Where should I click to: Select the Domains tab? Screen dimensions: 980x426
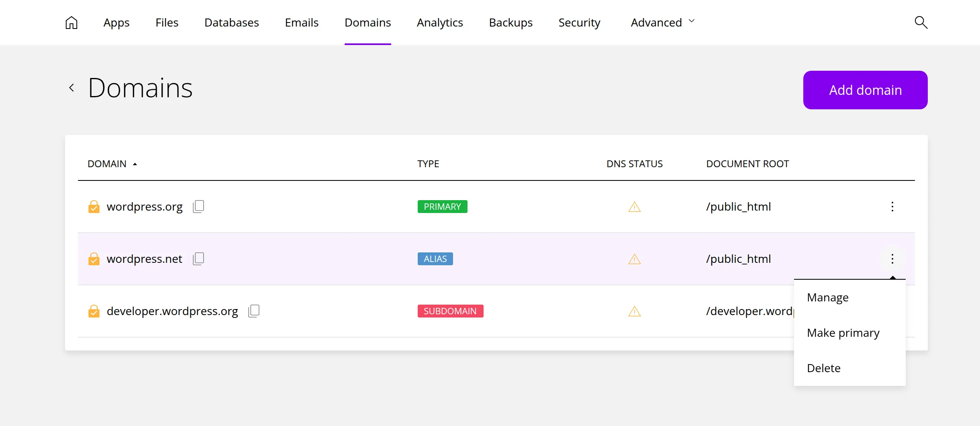pos(368,23)
